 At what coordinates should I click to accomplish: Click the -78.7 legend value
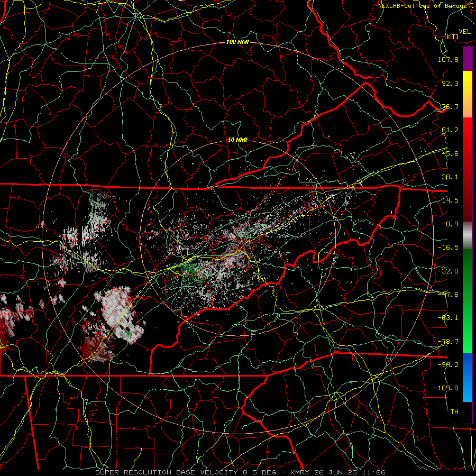pos(448,342)
